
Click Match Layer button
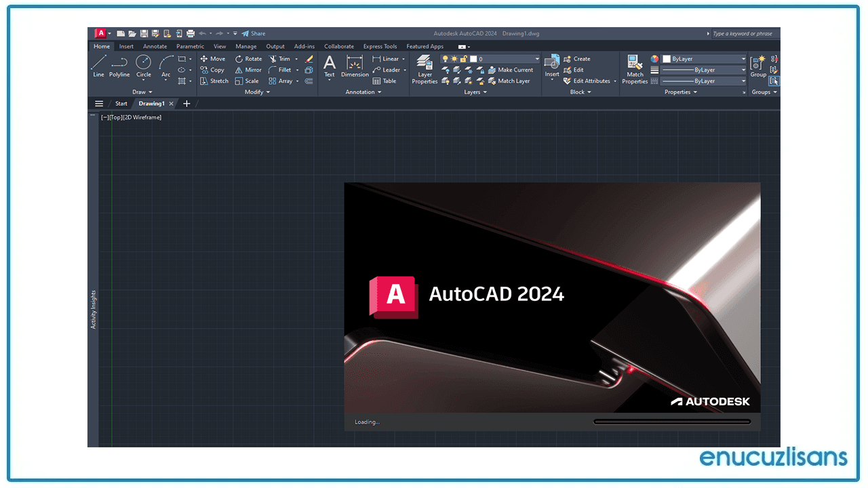tap(509, 81)
